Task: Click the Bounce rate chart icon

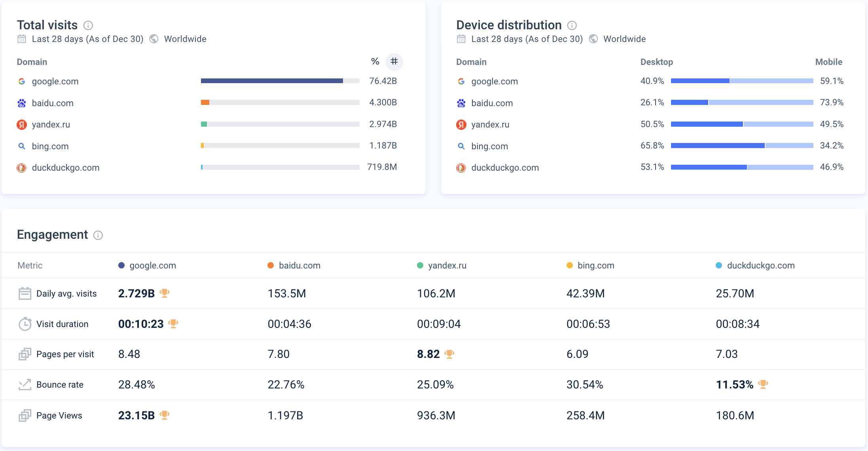Action: [25, 384]
